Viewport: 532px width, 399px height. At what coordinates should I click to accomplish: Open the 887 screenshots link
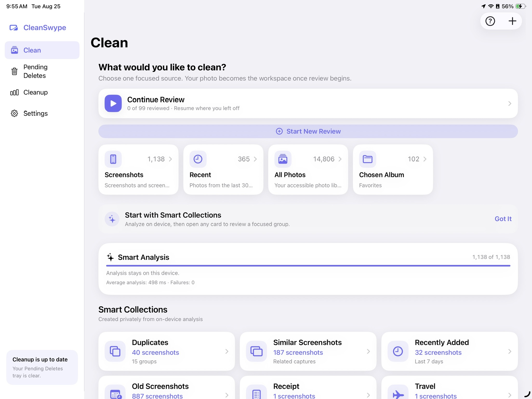pyautogui.click(x=157, y=396)
